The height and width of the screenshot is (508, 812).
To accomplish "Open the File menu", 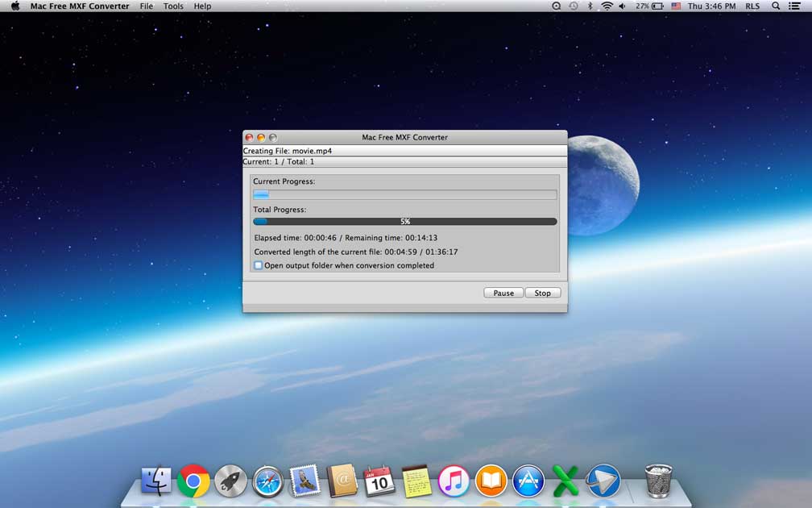I will pos(147,6).
